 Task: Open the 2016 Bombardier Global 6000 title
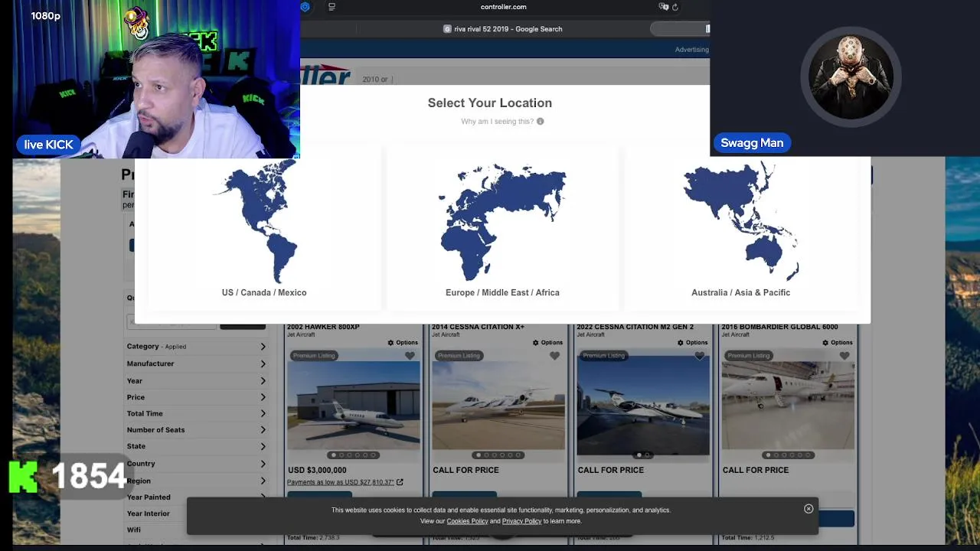click(779, 327)
